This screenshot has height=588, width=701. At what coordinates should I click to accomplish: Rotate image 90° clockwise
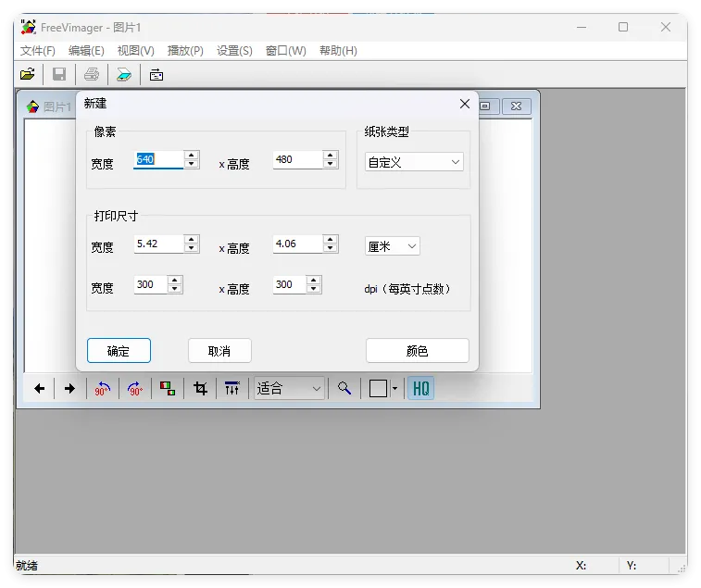(135, 389)
